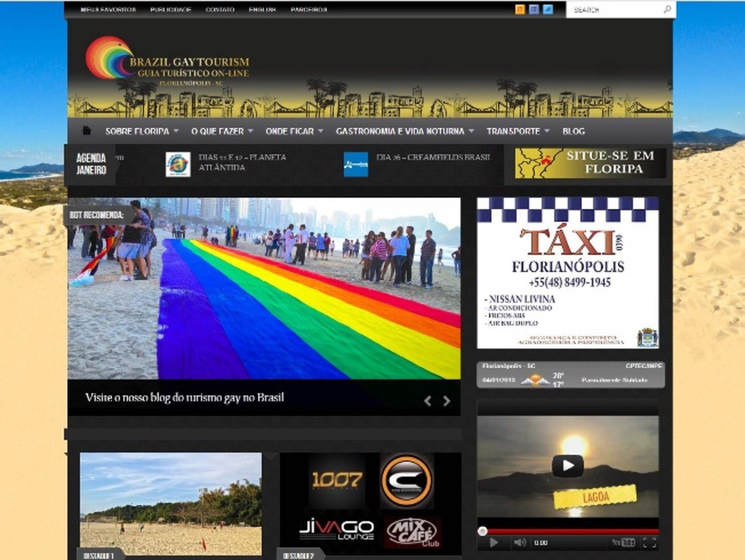Go to previous slide with left arrow
745x560 pixels.
coord(428,401)
